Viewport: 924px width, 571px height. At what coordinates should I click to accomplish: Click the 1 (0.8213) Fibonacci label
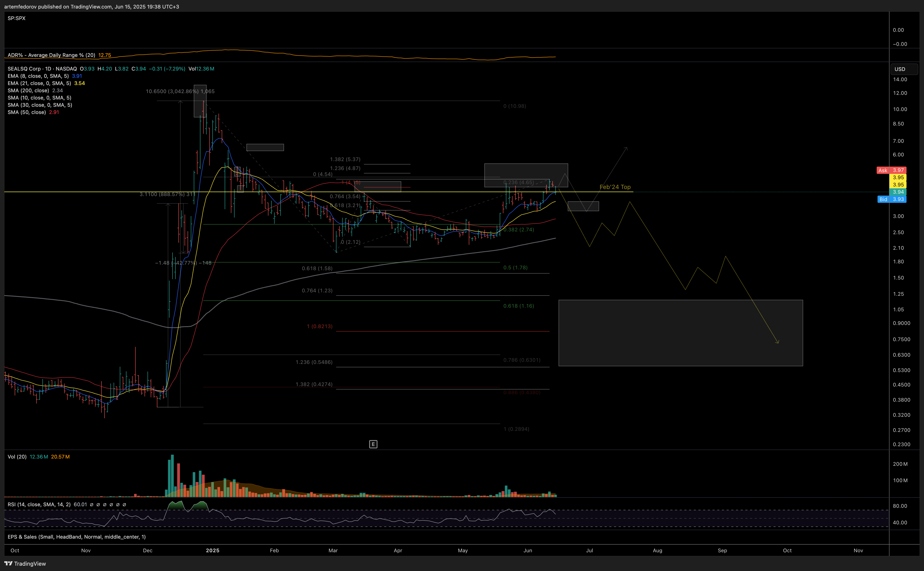320,326
